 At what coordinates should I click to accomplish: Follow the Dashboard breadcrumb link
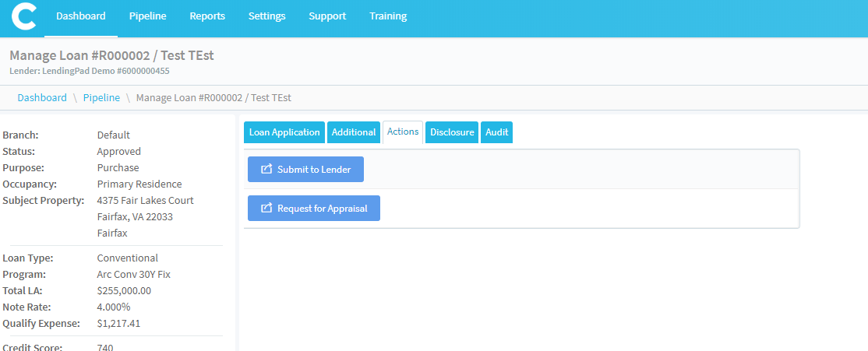coord(42,98)
